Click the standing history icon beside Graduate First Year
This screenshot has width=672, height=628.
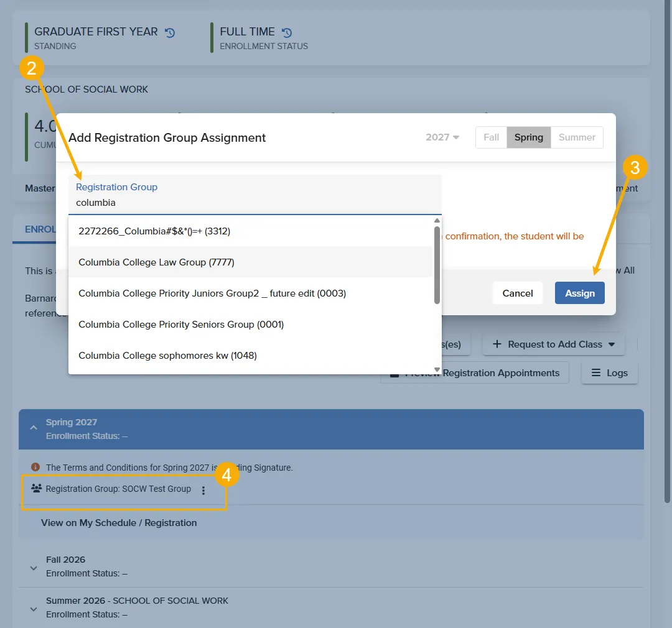pyautogui.click(x=170, y=32)
